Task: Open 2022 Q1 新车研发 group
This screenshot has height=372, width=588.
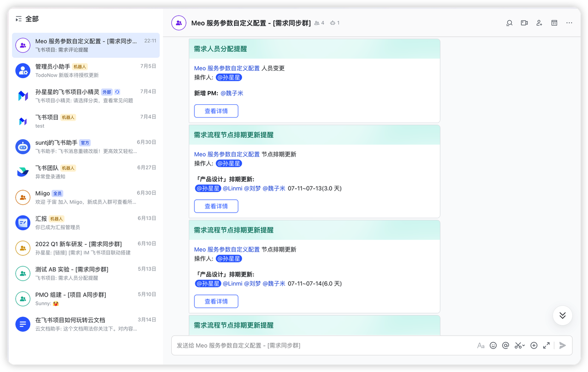Action: click(x=86, y=248)
